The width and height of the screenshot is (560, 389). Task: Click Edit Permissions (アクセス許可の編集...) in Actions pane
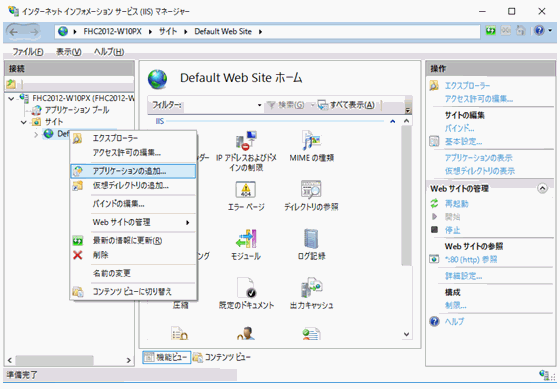[479, 99]
